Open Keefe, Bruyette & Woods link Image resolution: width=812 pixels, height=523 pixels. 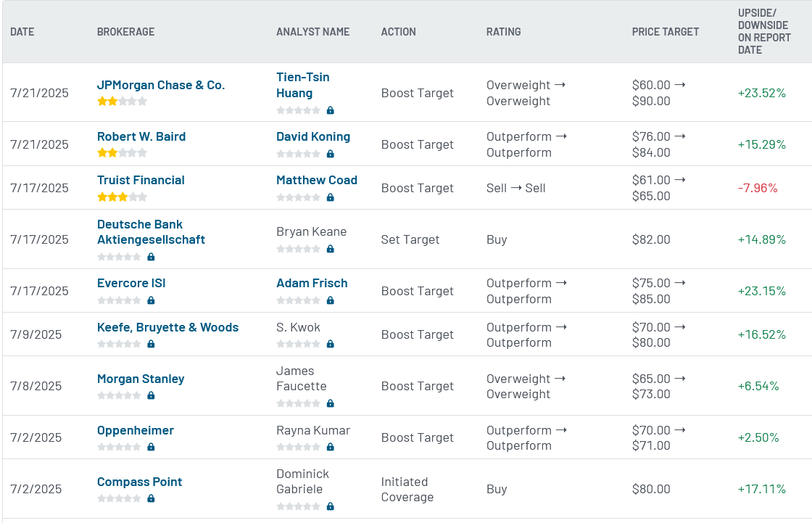coord(167,327)
